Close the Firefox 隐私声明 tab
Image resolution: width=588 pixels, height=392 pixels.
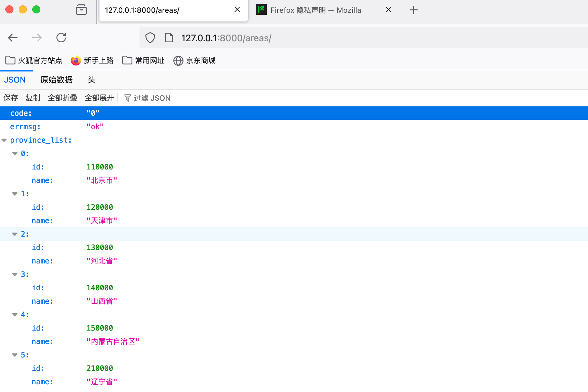tap(388, 10)
